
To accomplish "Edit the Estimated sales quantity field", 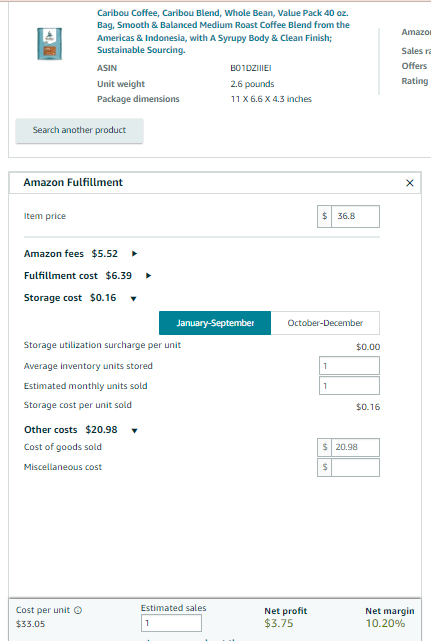I will tap(171, 623).
